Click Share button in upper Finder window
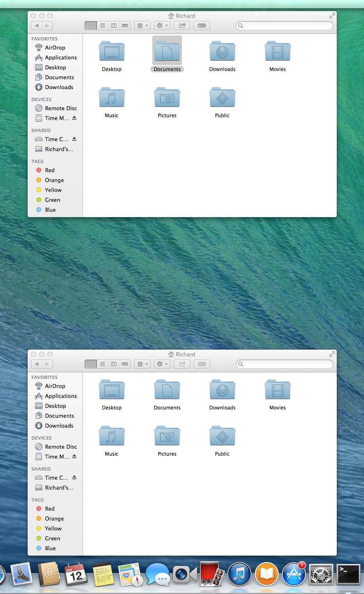Viewport: 364px width, 594px height. click(182, 26)
